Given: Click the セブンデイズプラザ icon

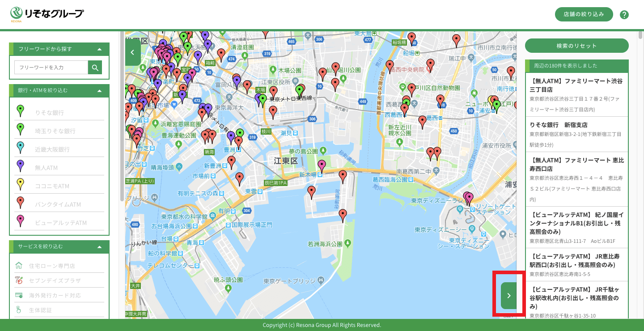Looking at the screenshot, I should [x=19, y=280].
